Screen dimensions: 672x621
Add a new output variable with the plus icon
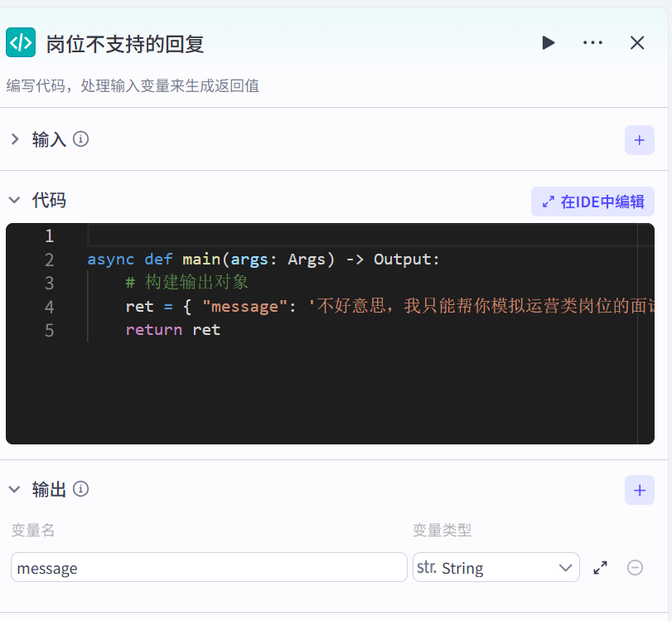[639, 489]
